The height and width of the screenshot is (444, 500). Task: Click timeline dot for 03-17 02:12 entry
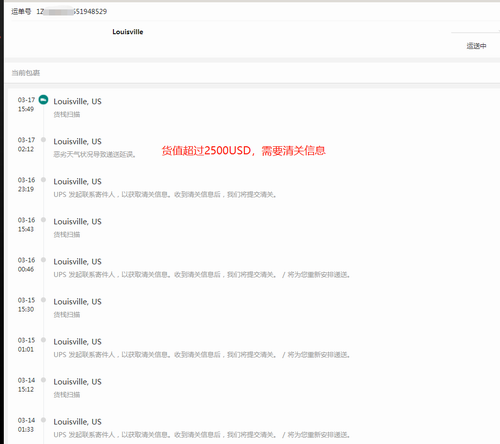click(x=43, y=140)
